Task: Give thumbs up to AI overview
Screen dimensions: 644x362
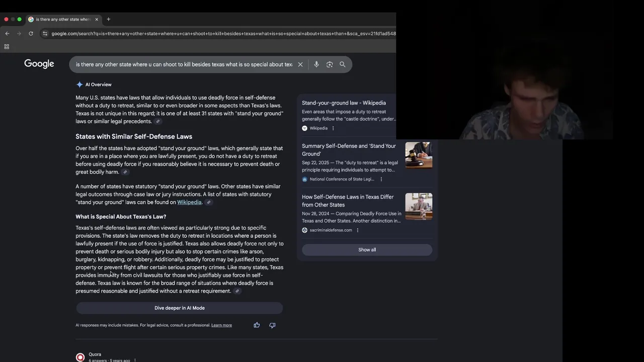Action: (257, 325)
